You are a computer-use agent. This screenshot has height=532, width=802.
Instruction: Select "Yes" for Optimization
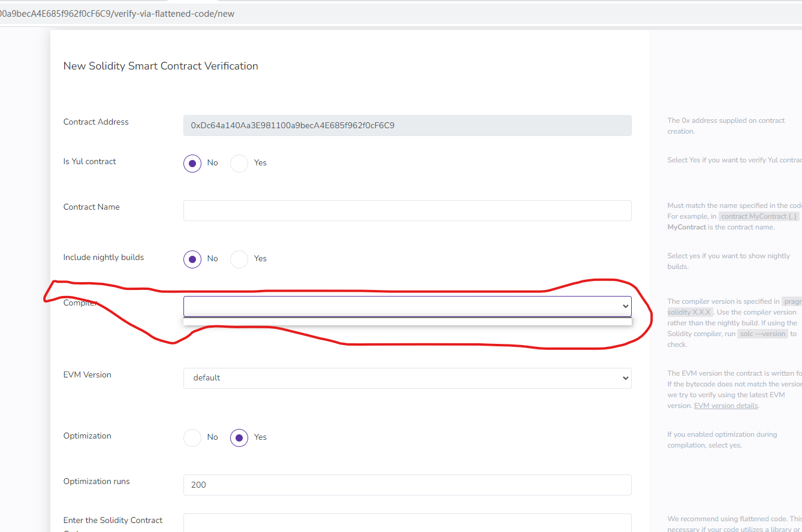[239, 437]
